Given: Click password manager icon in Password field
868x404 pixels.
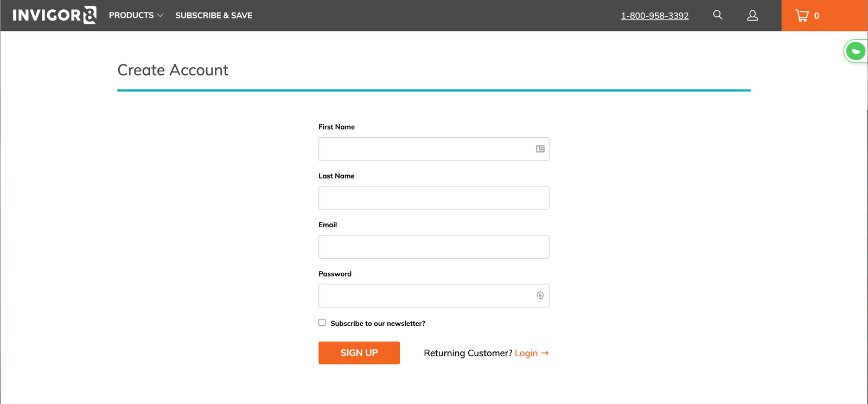Looking at the screenshot, I should (540, 296).
